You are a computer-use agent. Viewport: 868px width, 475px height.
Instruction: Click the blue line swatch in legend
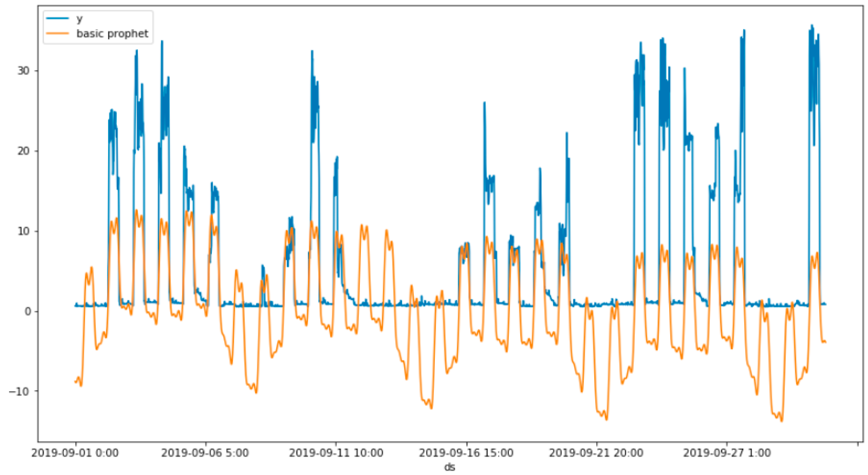[58, 18]
